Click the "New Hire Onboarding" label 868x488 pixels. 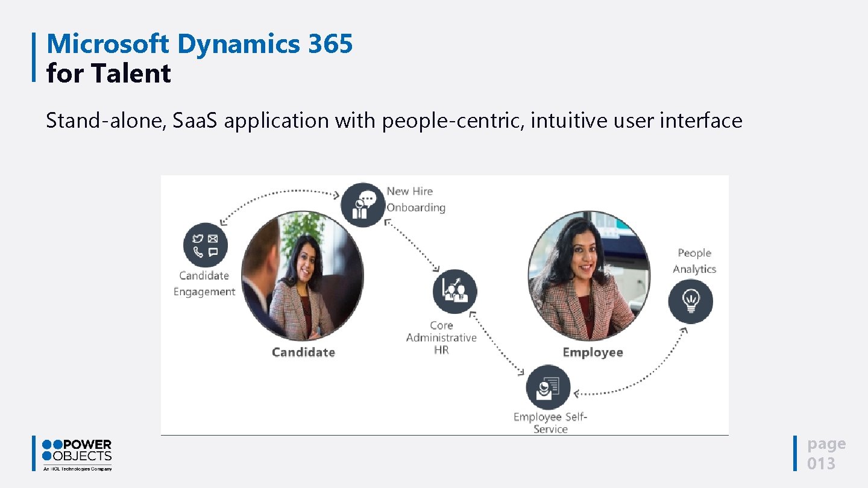pos(416,199)
